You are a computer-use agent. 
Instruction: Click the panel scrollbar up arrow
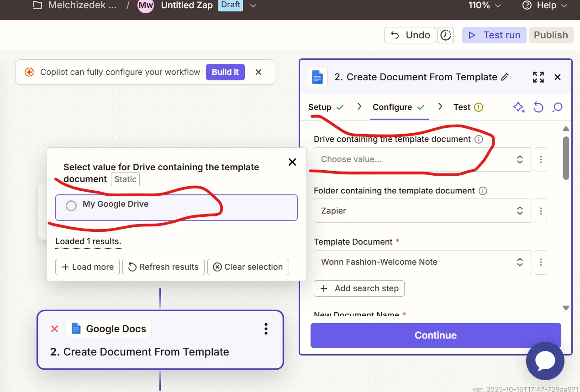(566, 129)
